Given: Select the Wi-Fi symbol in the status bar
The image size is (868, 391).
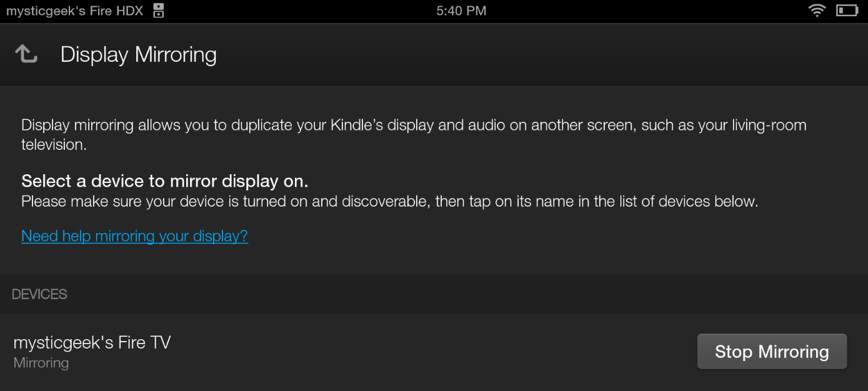Looking at the screenshot, I should coord(817,10).
